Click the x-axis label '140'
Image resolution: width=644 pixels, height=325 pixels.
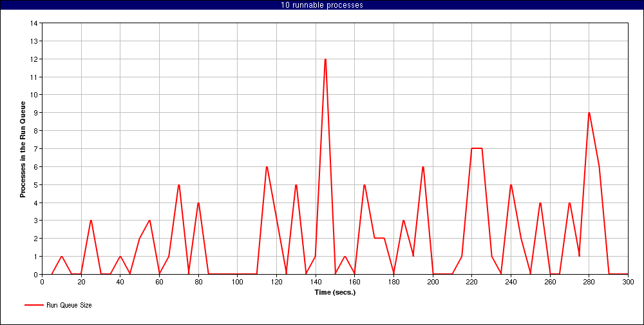316,282
